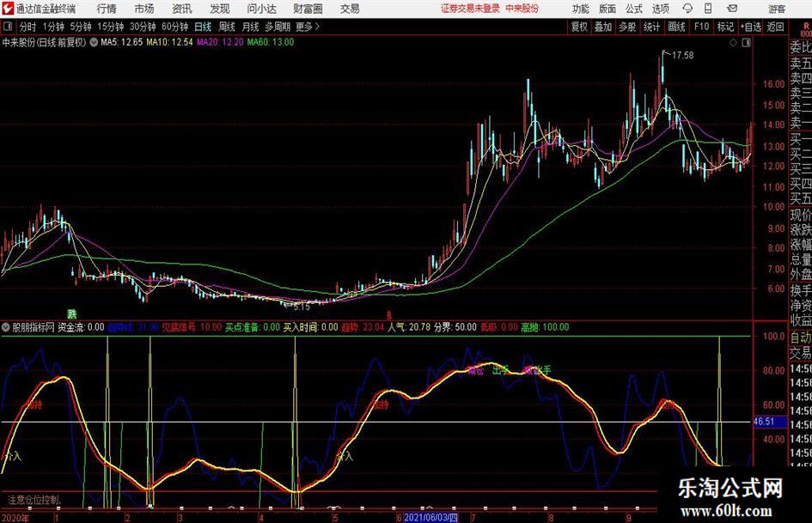Click the 多股 multi-stock toolbar button
The image size is (812, 523).
627,27
